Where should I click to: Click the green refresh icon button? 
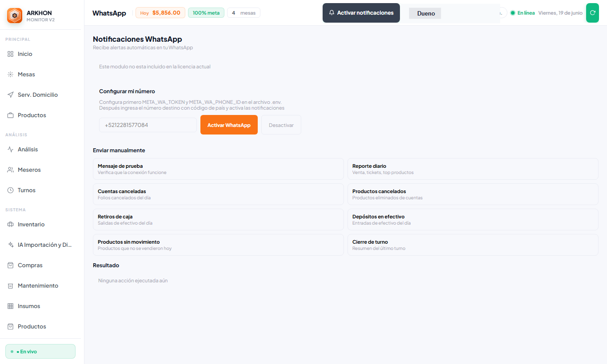(592, 13)
